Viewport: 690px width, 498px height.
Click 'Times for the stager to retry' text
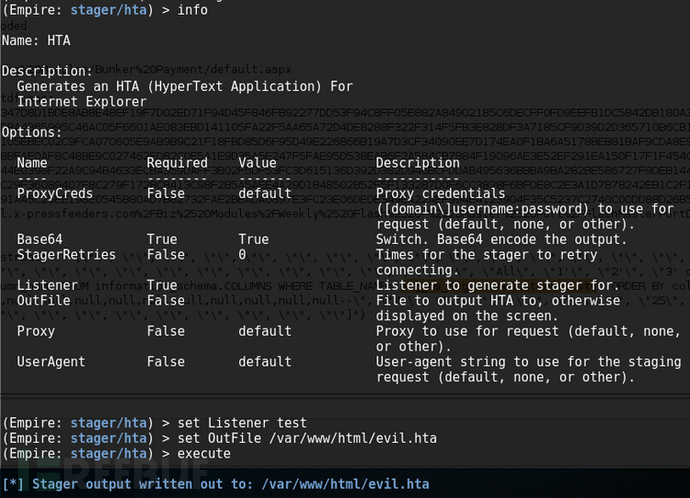point(487,254)
